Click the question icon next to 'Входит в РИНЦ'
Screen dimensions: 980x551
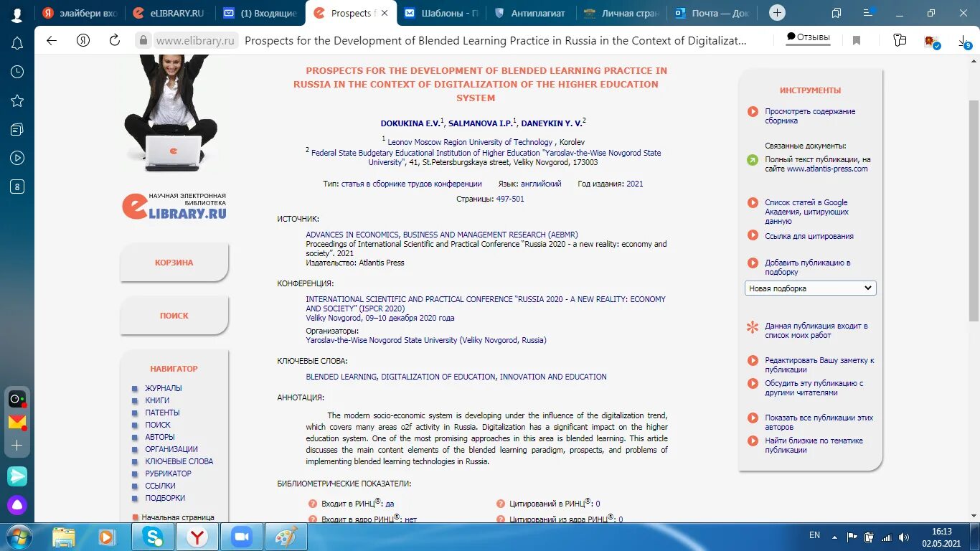(x=313, y=504)
